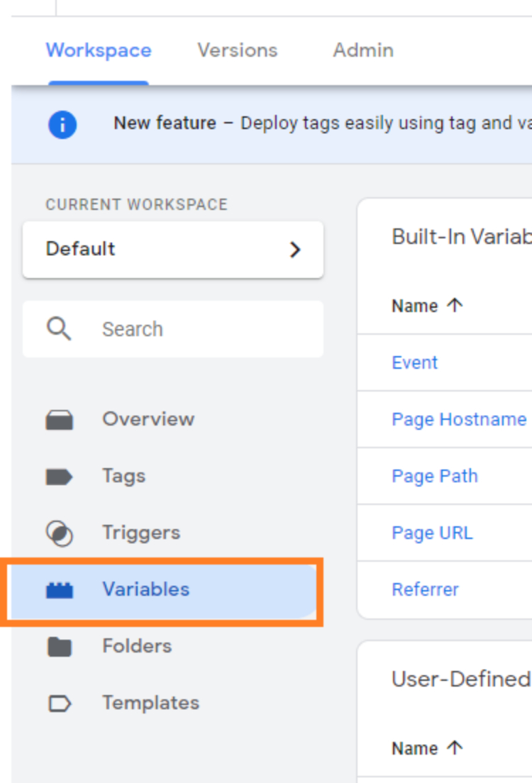
Task: Click the Referrer variable link
Action: (x=426, y=589)
